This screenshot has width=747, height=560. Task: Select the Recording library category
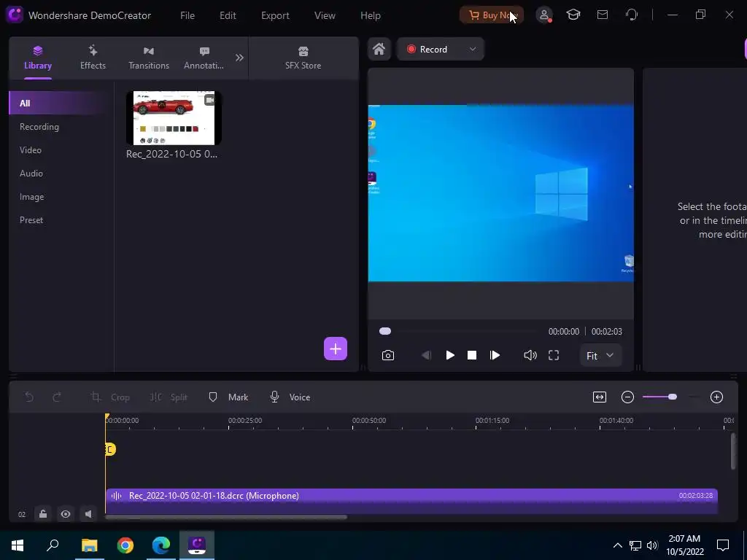[x=39, y=127]
